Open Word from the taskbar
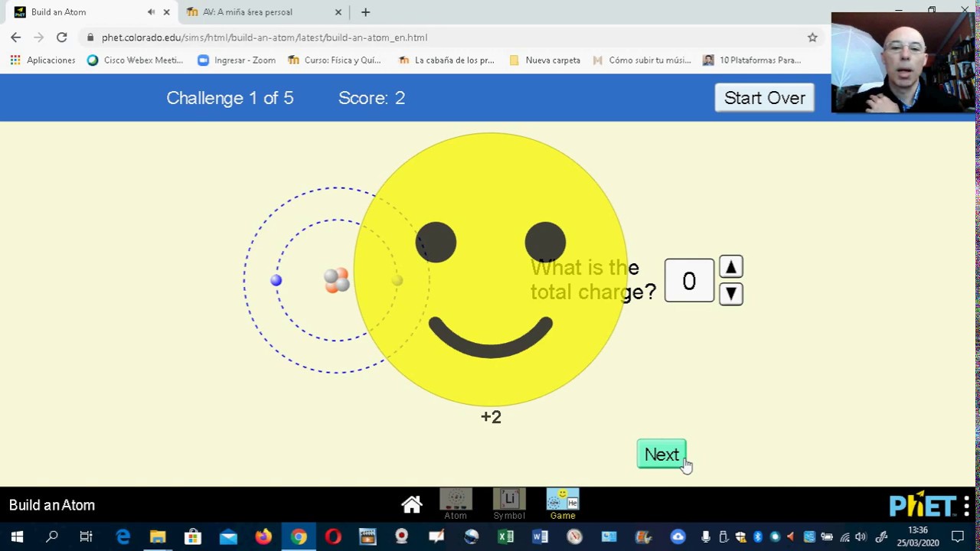This screenshot has height=551, width=980. coord(540,537)
